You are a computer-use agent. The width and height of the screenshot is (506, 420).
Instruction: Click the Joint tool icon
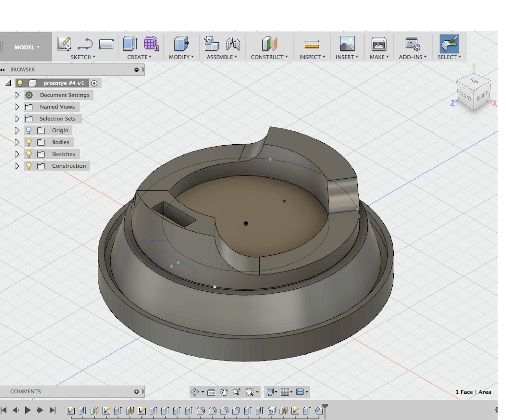(x=233, y=43)
